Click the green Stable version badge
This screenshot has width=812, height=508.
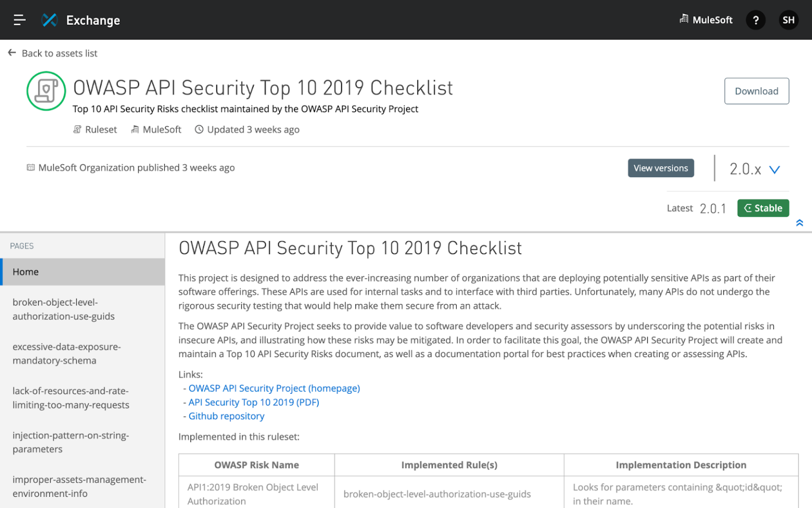tap(763, 208)
